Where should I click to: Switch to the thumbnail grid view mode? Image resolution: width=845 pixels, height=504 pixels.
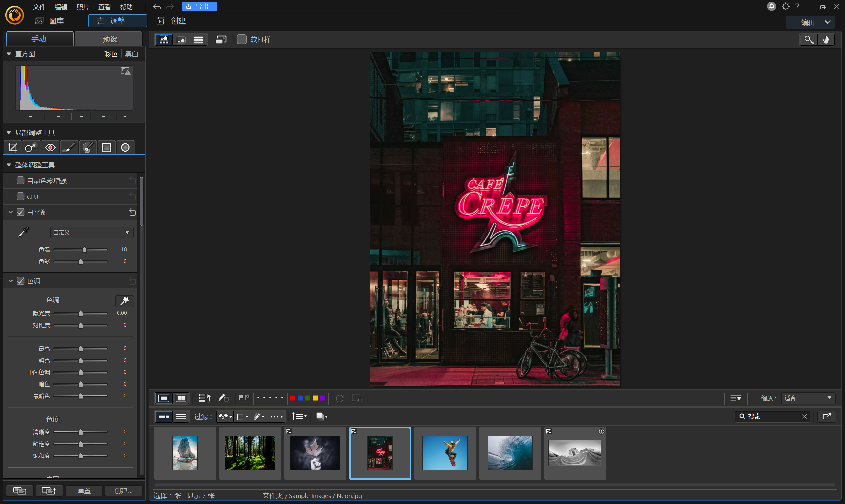[198, 40]
